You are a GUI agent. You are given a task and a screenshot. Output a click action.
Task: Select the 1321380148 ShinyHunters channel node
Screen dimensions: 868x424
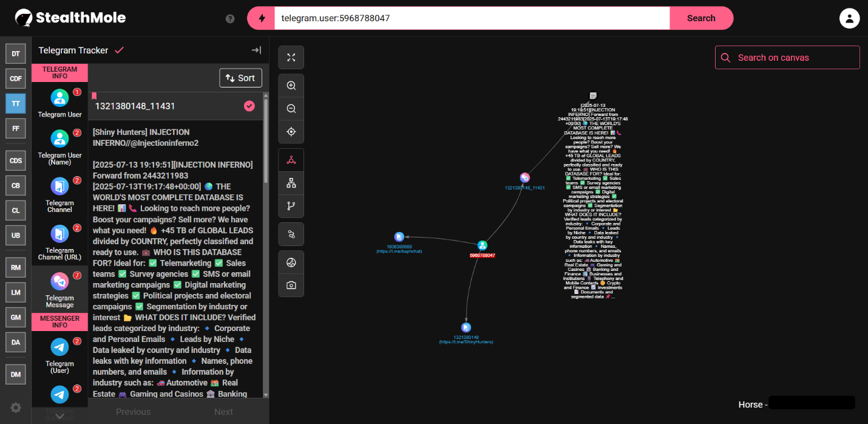466,327
